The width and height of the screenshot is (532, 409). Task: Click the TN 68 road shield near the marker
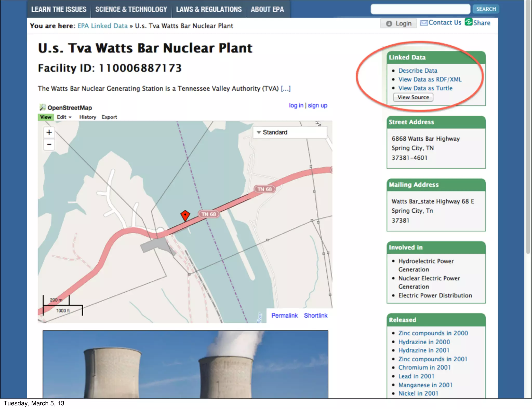(x=209, y=214)
